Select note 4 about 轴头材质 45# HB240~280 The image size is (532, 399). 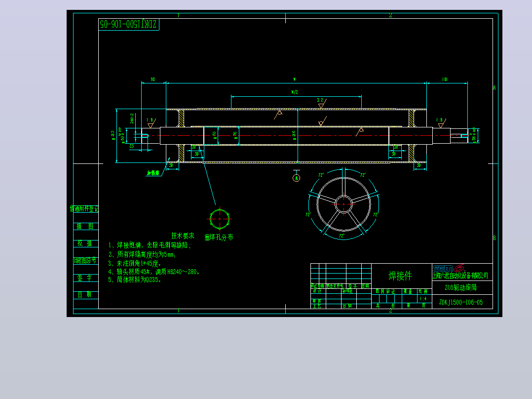point(154,272)
